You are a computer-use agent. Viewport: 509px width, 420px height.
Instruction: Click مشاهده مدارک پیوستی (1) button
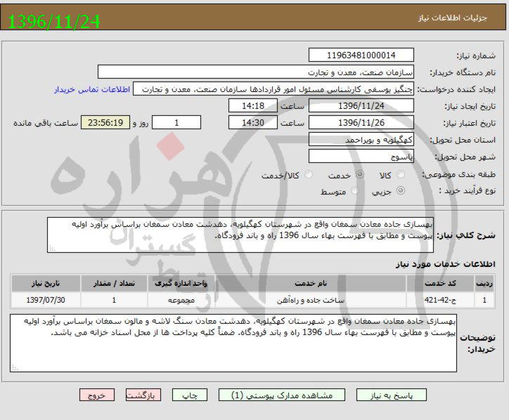tap(282, 395)
